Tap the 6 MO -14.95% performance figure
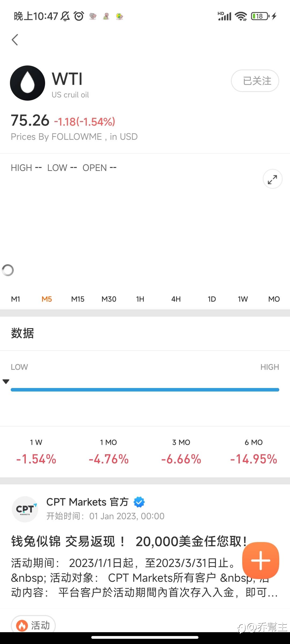Screen dimensions: 290x644 pos(253,459)
